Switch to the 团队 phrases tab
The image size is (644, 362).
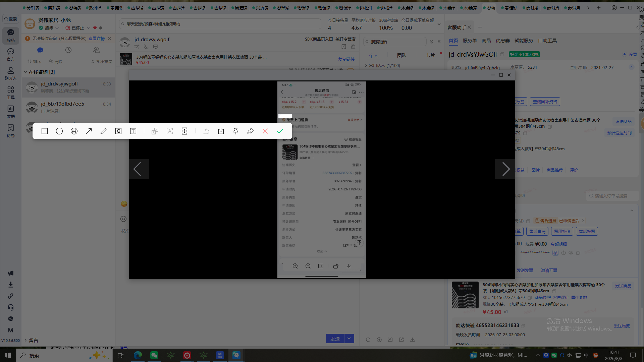click(x=402, y=55)
